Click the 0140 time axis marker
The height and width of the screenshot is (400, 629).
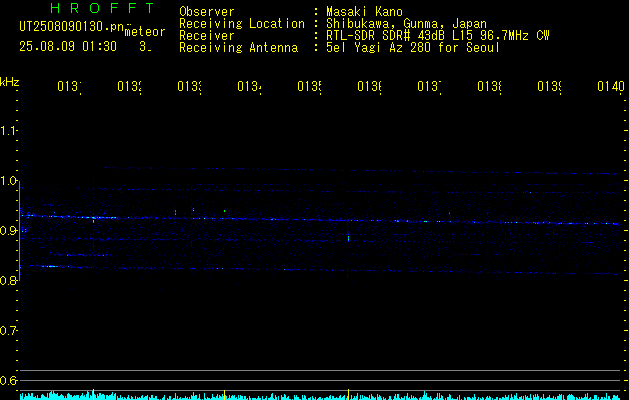pyautogui.click(x=611, y=86)
